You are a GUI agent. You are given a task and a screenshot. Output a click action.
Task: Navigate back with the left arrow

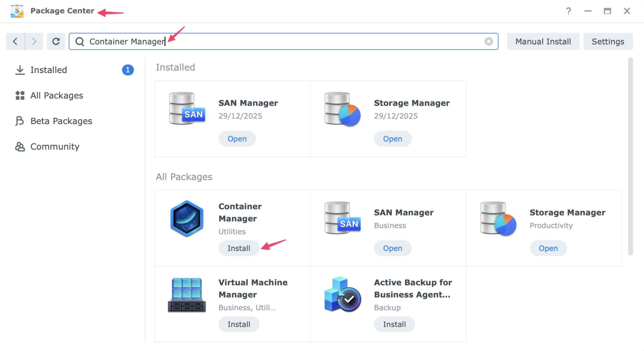pos(15,41)
